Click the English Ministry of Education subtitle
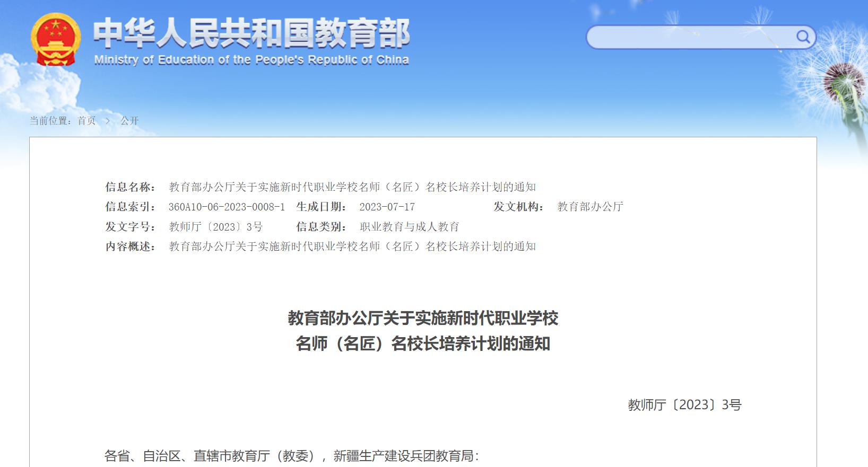 point(251,60)
